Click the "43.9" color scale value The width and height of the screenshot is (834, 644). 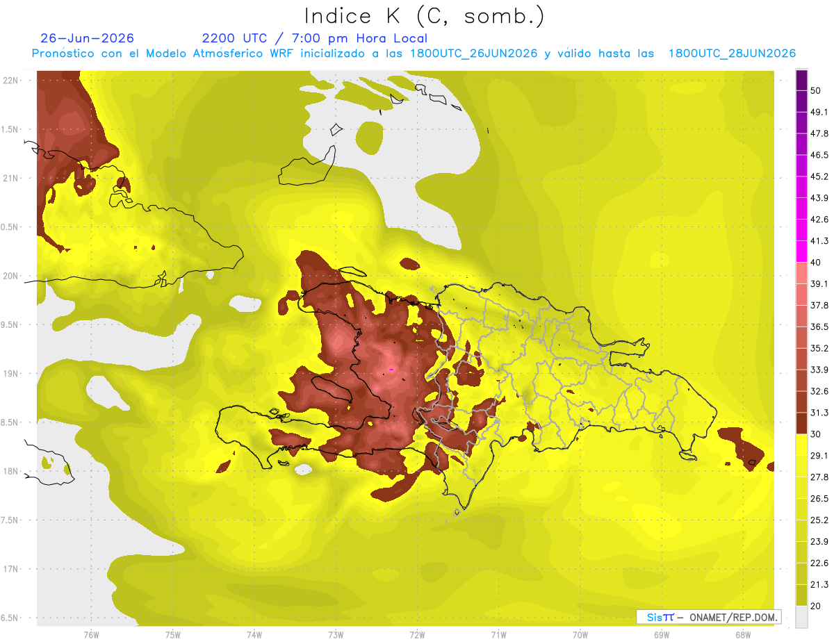pos(819,198)
